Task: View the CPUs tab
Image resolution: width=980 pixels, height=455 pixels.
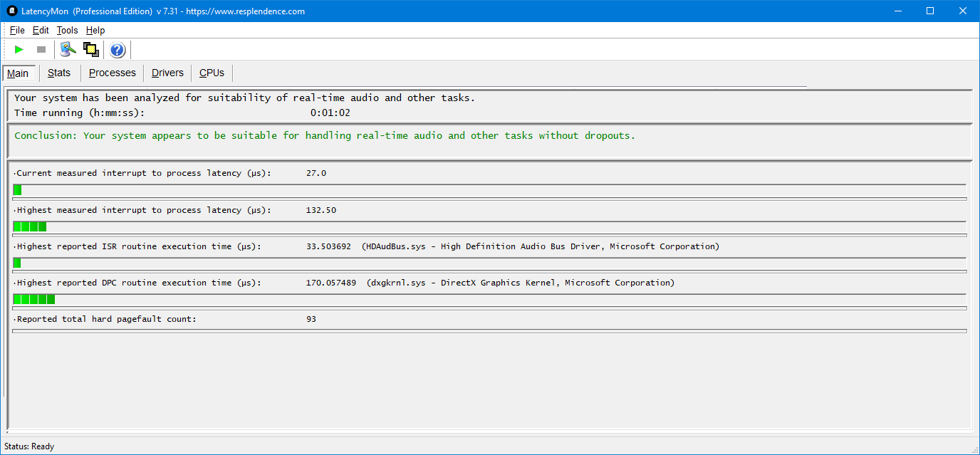Action: point(212,73)
